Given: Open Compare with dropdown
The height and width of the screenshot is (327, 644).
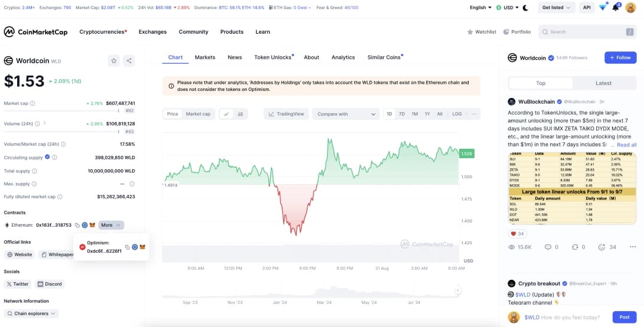Looking at the screenshot, I should pyautogui.click(x=346, y=114).
